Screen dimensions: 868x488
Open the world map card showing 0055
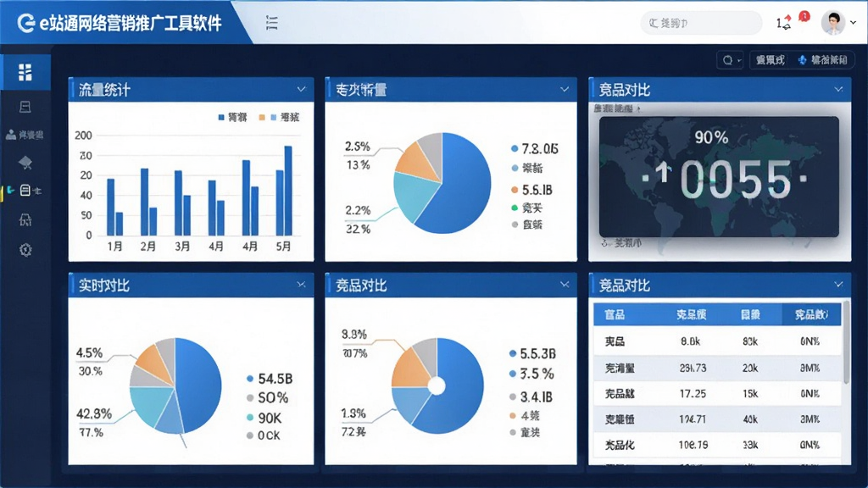(x=719, y=176)
